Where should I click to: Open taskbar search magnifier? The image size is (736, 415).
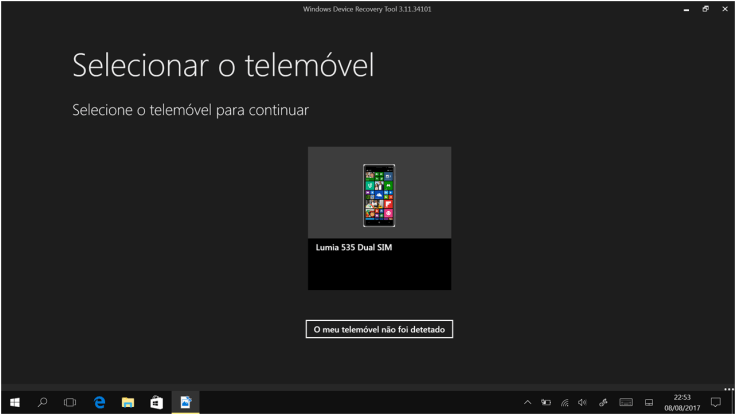coord(42,402)
